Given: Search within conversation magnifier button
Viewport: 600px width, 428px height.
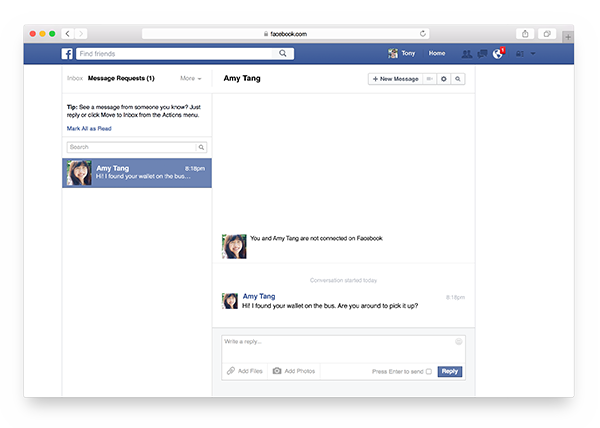Looking at the screenshot, I should coord(458,79).
